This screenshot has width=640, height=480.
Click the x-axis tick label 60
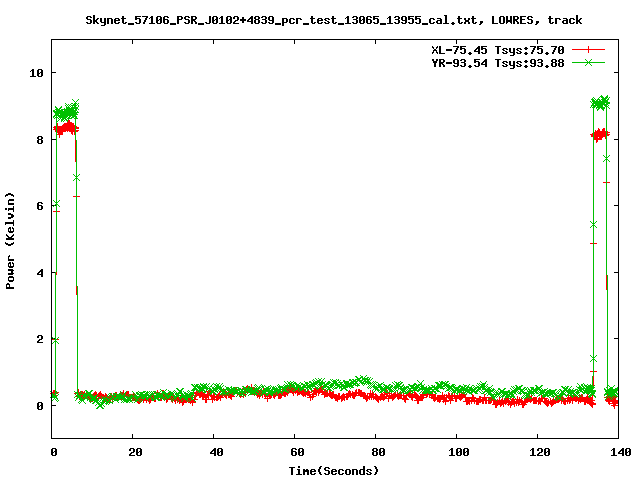tap(297, 452)
